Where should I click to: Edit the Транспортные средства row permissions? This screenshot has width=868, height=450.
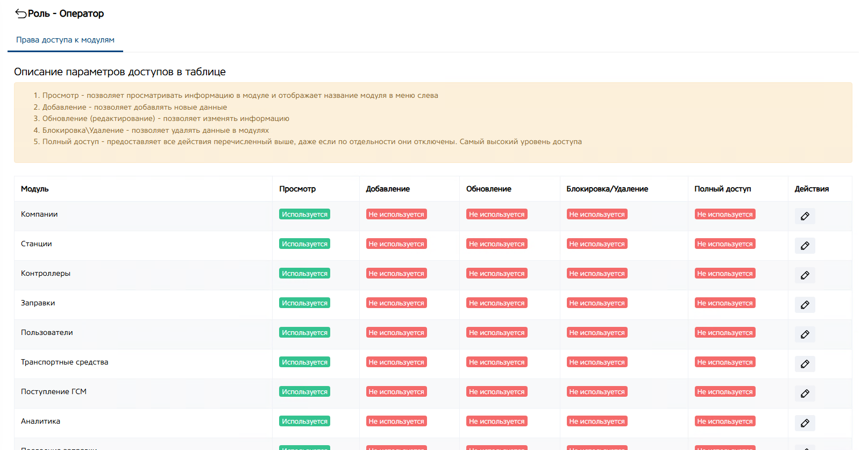[805, 364]
